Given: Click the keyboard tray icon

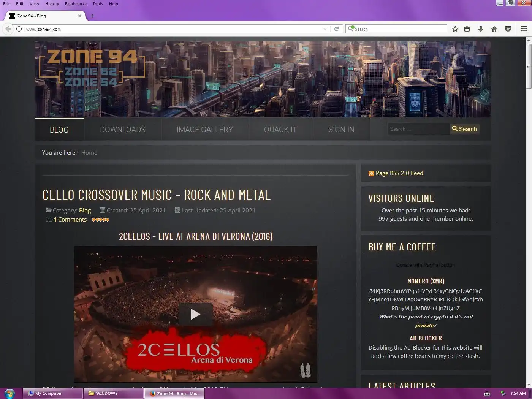Looking at the screenshot, I should coord(487,394).
